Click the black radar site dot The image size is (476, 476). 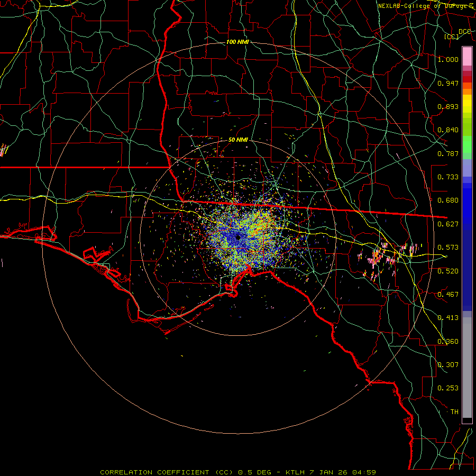pyautogui.click(x=239, y=237)
